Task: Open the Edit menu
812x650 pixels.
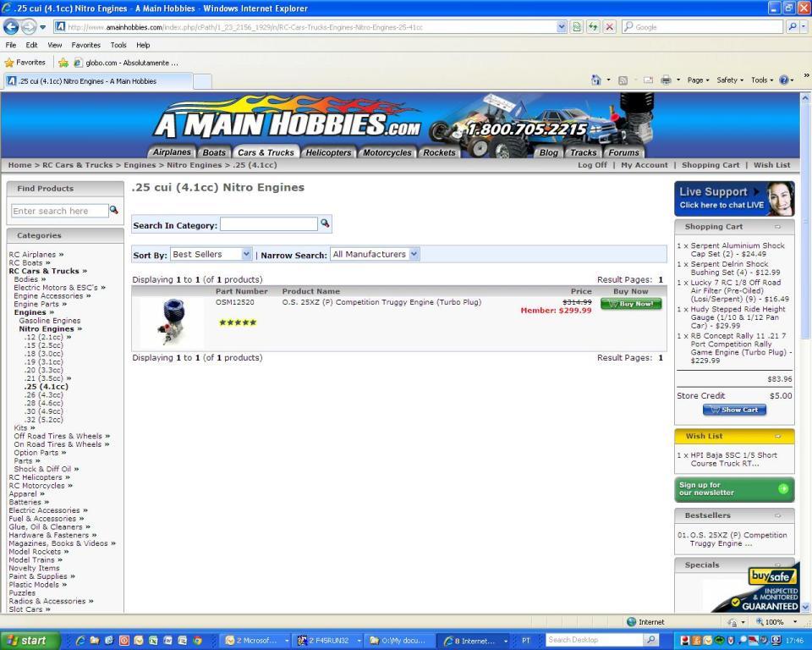Action: (x=31, y=45)
